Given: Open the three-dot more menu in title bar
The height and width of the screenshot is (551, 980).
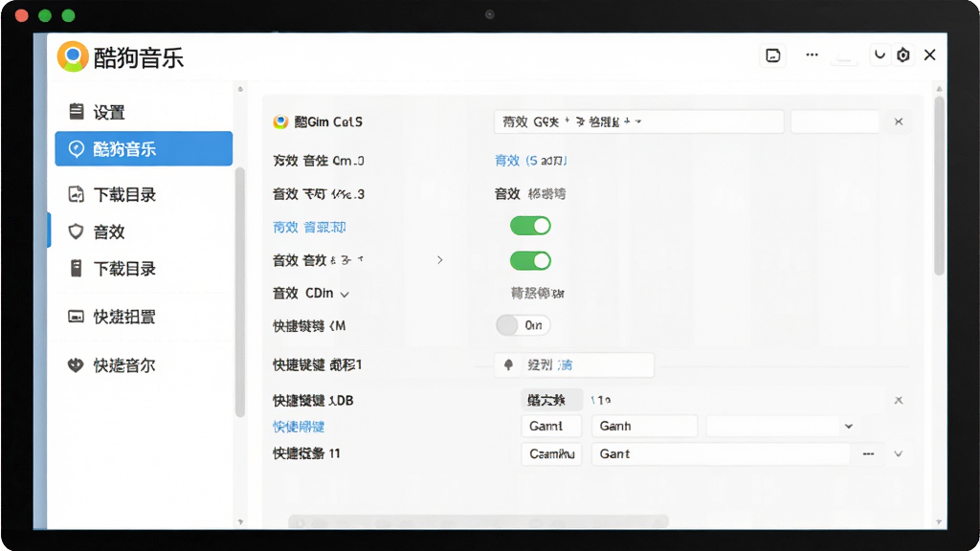Looking at the screenshot, I should (812, 55).
